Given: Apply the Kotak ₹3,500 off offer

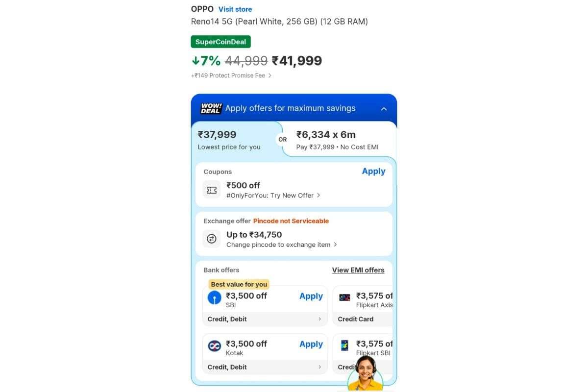Looking at the screenshot, I should coord(311,344).
